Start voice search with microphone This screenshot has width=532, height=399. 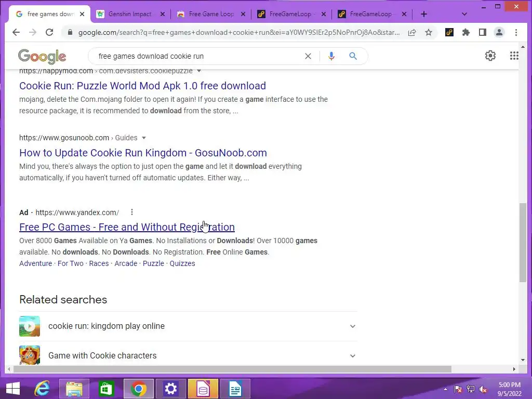point(331,56)
